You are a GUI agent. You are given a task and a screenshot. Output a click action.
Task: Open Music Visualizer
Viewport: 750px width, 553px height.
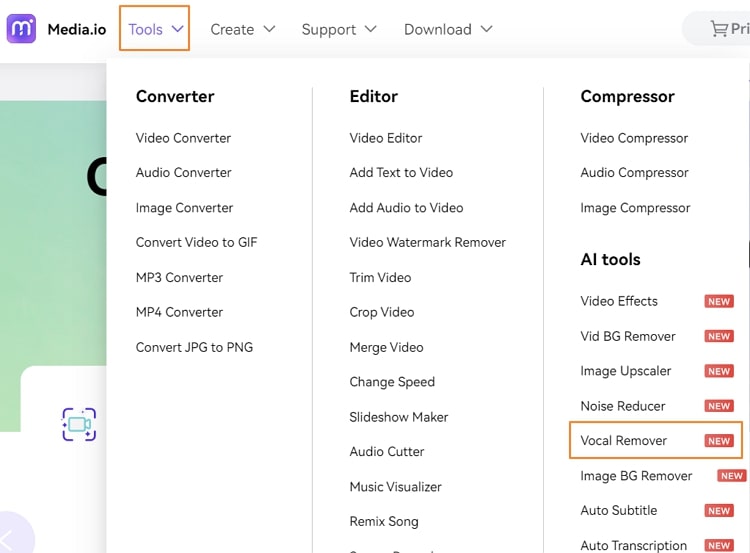396,487
